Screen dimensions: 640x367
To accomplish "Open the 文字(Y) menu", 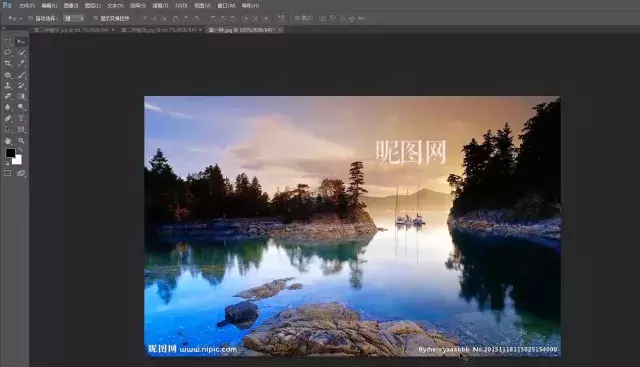I will tap(115, 6).
